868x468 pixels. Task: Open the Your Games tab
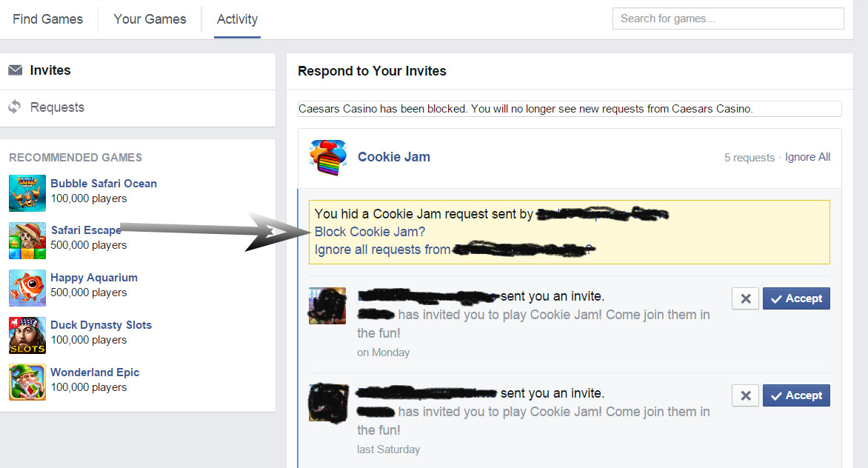150,19
